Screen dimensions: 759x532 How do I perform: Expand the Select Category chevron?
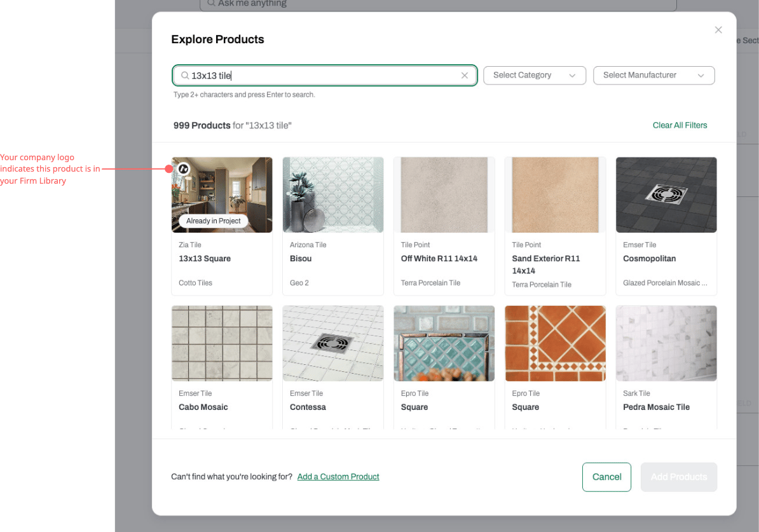572,76
